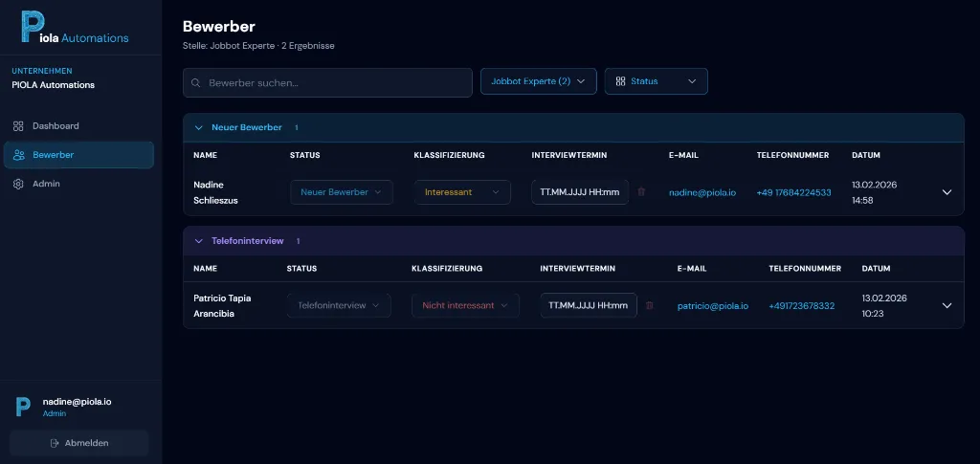Click the nadine@piola.io email link in table
Image resolution: width=980 pixels, height=464 pixels.
pos(702,192)
